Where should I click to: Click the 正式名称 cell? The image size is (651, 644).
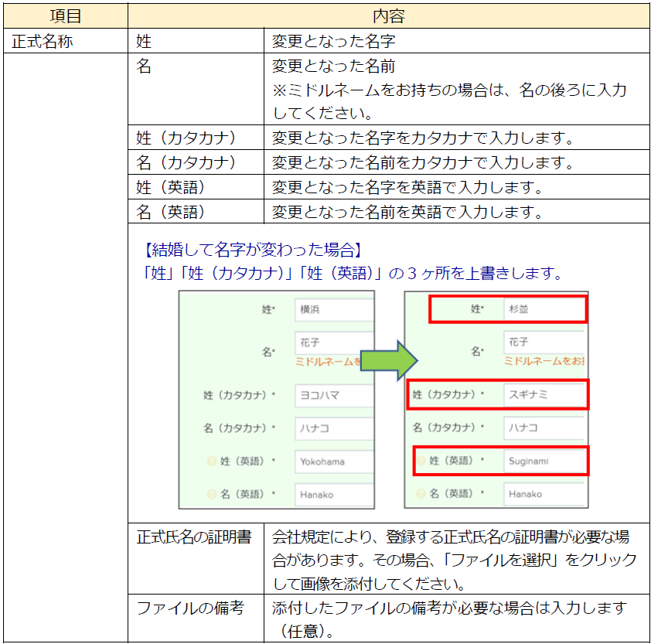66,41
